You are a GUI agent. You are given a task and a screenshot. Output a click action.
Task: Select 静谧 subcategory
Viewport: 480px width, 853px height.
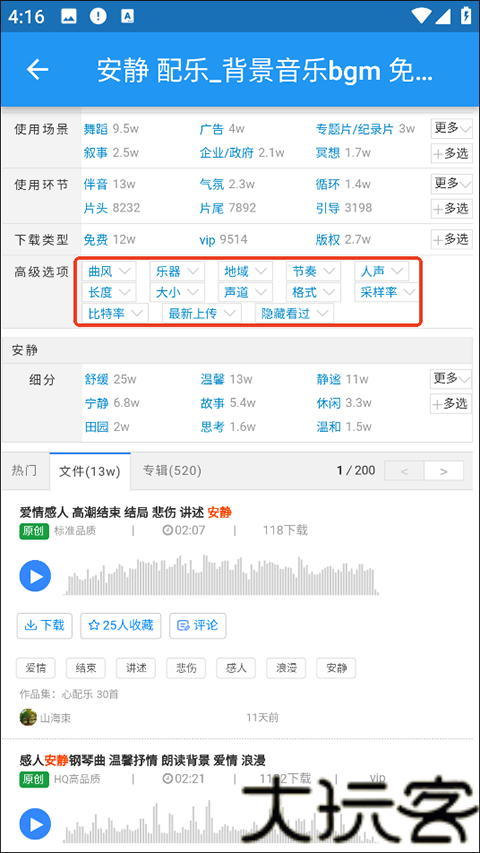[x=329, y=379]
